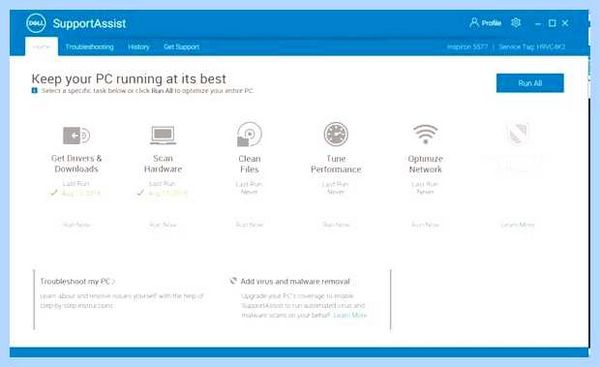Image resolution: width=600 pixels, height=367 pixels.
Task: Run Now under Tune Performance
Action: (x=336, y=225)
